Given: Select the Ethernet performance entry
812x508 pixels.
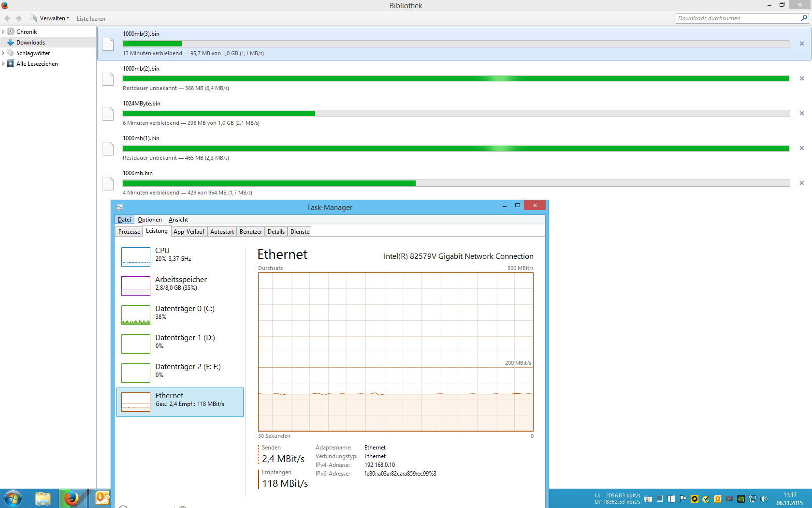Looking at the screenshot, I should point(180,402).
